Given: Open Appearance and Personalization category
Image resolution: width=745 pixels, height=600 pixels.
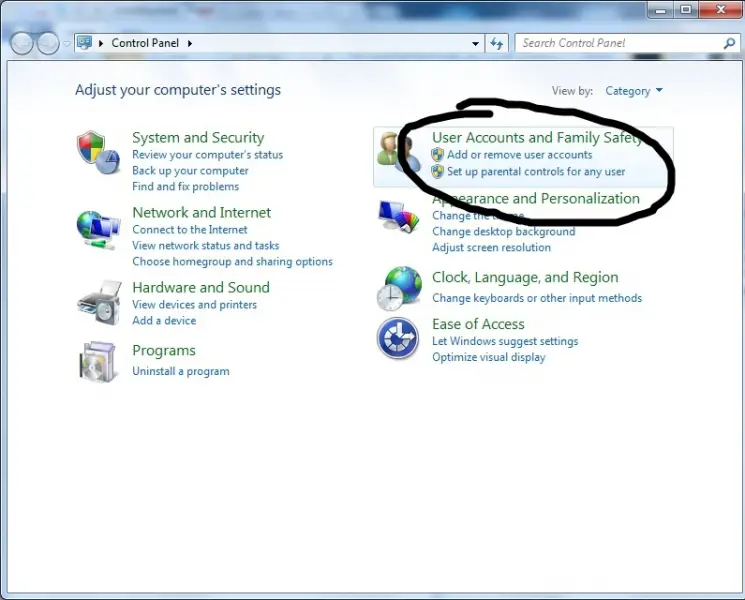Looking at the screenshot, I should 536,198.
